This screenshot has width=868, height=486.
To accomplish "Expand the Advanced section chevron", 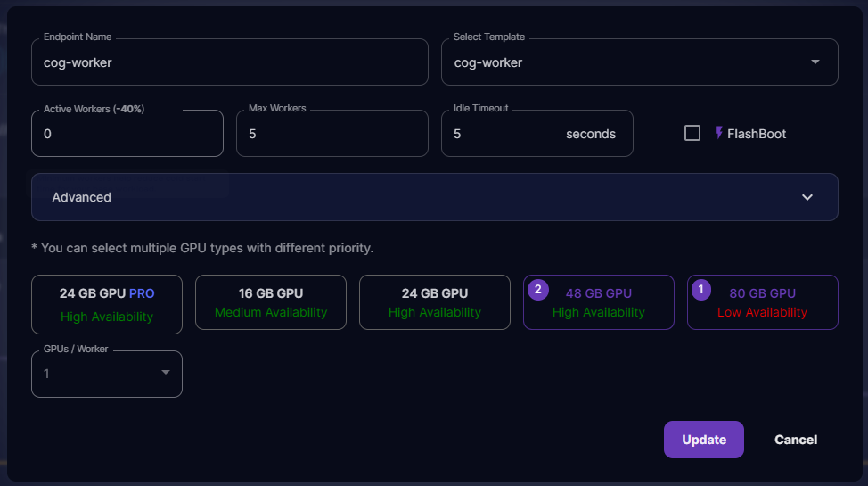I will coord(807,197).
